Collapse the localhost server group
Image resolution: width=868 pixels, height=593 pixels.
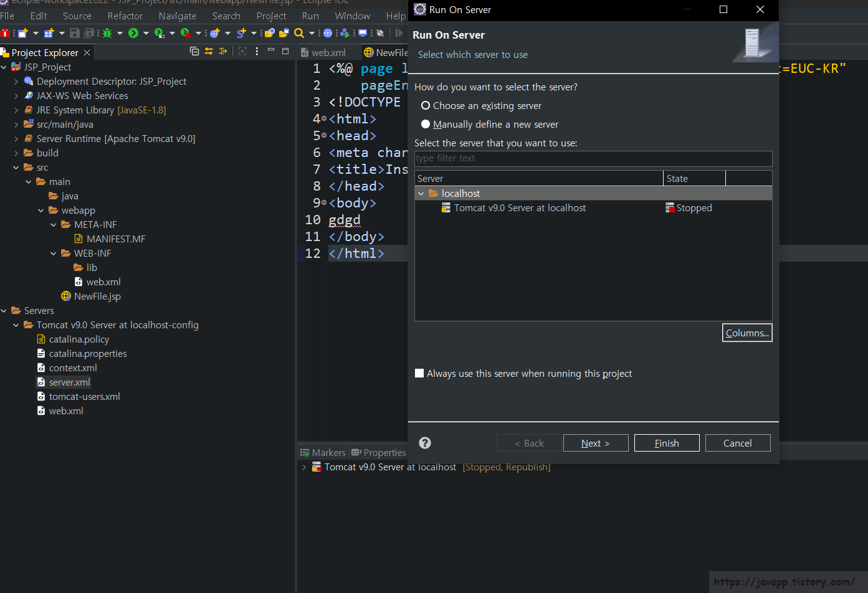(421, 194)
